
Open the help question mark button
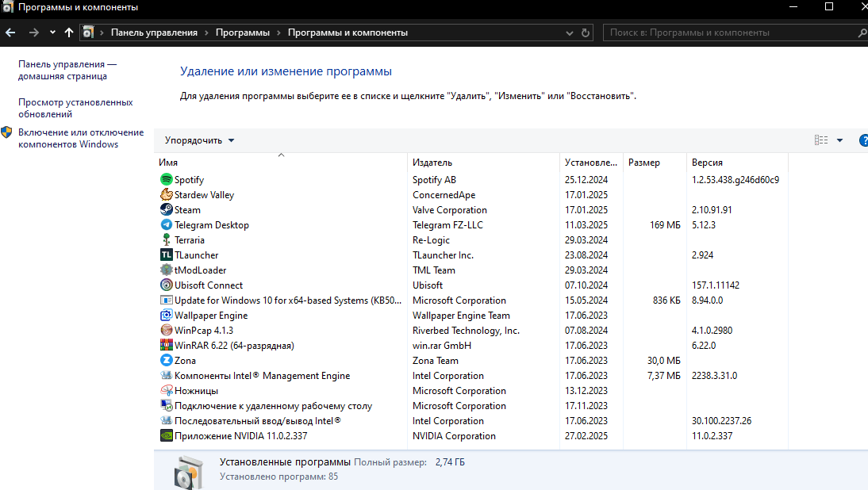point(863,140)
